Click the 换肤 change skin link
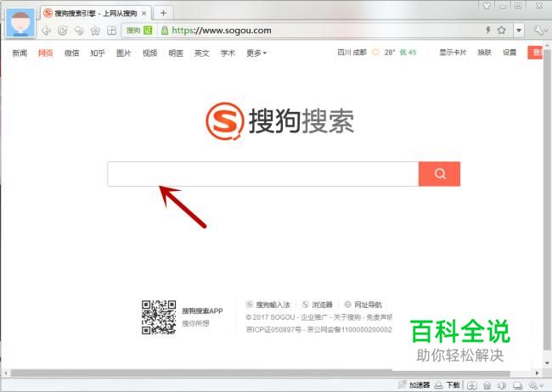This screenshot has width=552, height=392. pyautogui.click(x=484, y=53)
